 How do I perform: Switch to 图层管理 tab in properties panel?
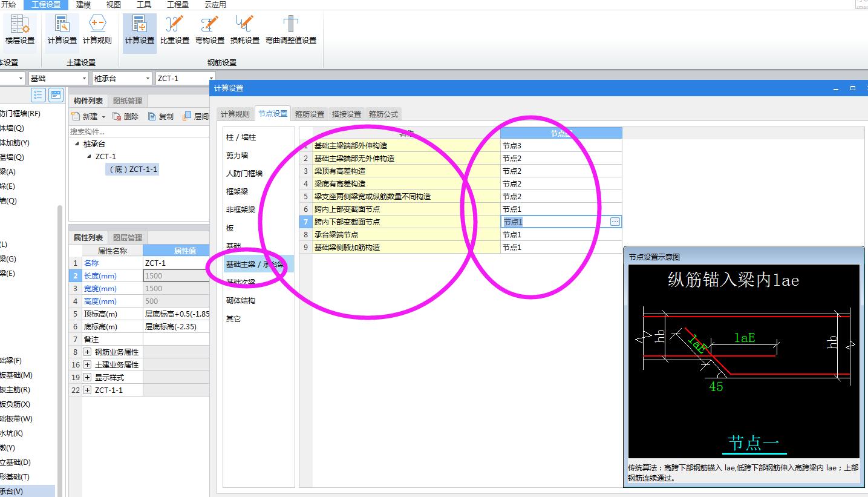coord(128,237)
